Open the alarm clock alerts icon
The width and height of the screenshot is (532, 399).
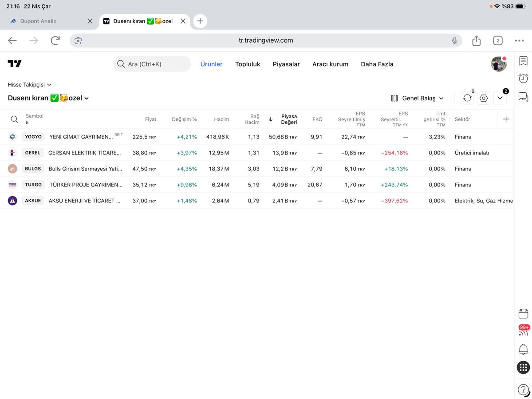pos(523,79)
